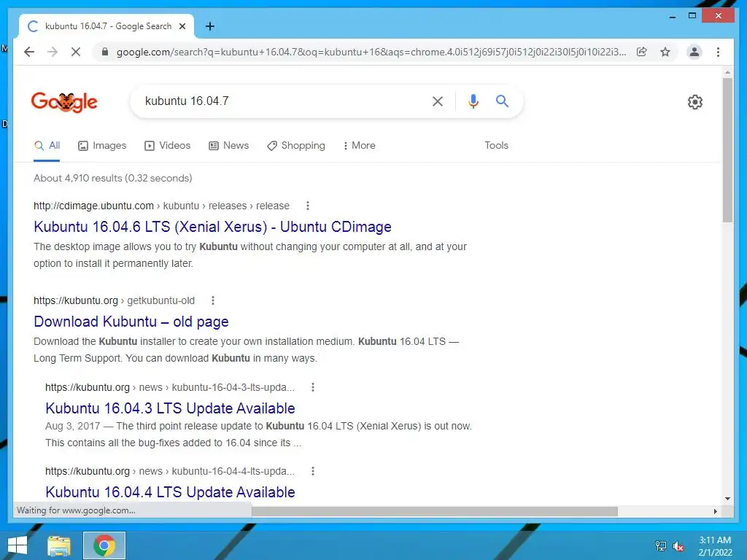Open the Windows Start menu
Screen dimensions: 747x560
[18, 545]
